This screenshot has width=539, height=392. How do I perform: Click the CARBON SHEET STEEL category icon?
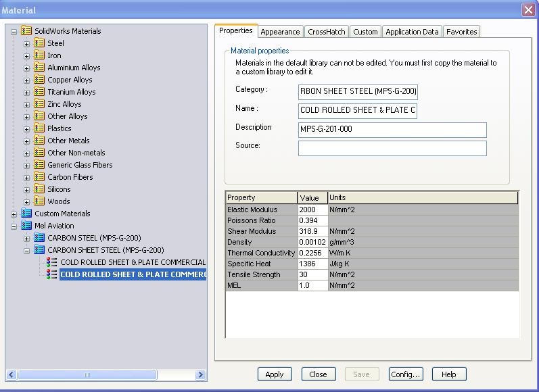coord(39,250)
